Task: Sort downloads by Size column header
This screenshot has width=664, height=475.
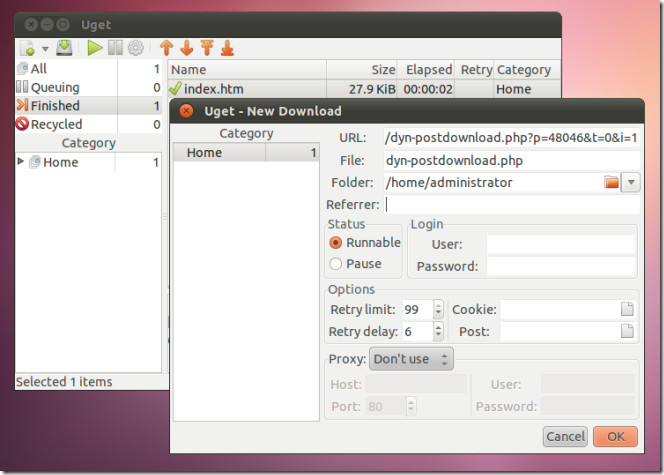Action: tap(362, 69)
